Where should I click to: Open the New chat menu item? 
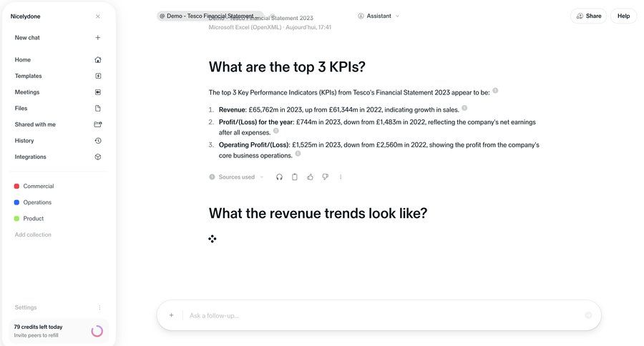tap(27, 37)
